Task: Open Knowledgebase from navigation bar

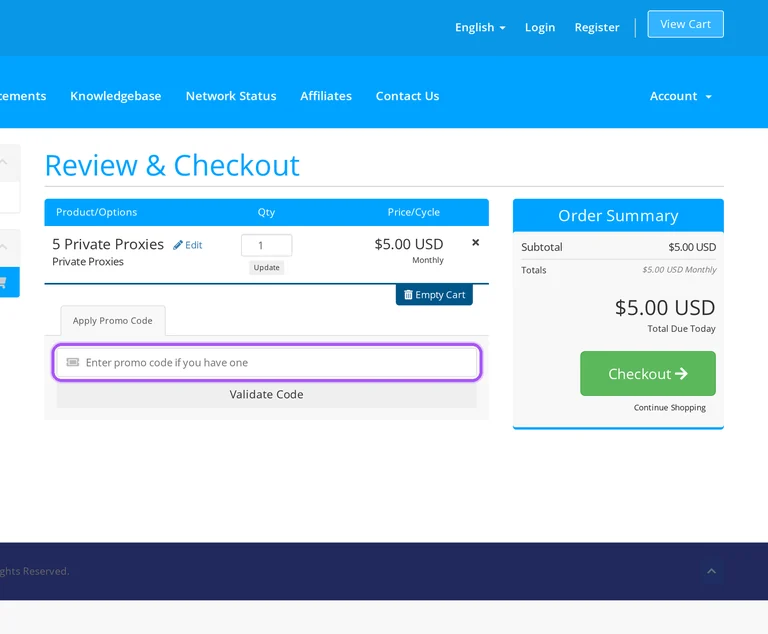Action: [116, 96]
